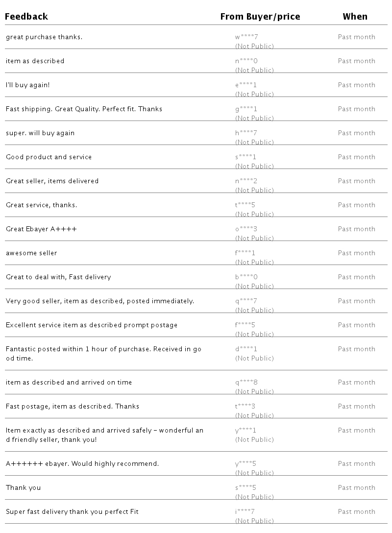Click 'Great Ebayer A++++' feedback comment

pos(41,229)
